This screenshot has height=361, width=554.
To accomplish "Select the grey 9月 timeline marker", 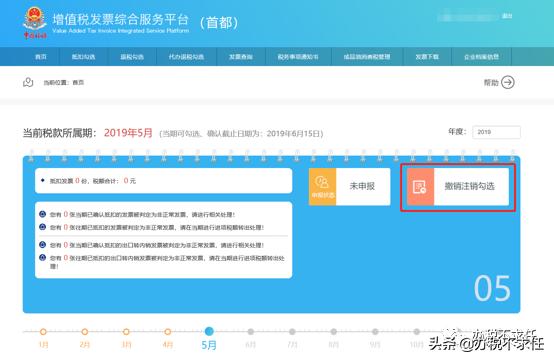I will [x=375, y=332].
